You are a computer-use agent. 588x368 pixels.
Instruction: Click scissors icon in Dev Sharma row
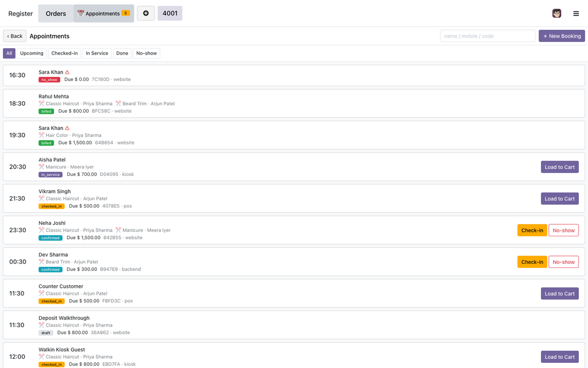(41, 262)
